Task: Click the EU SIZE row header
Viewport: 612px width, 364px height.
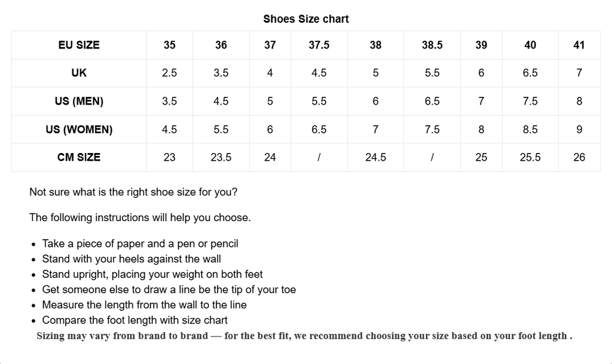Action: click(79, 45)
